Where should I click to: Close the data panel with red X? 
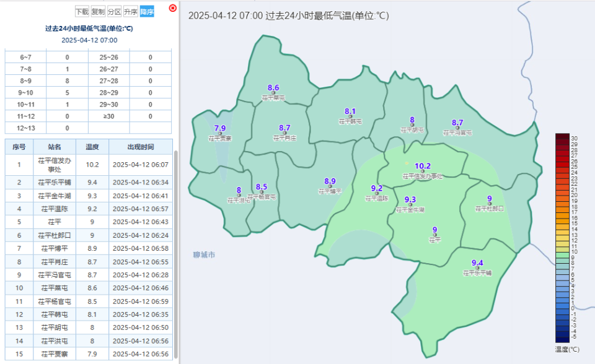(x=173, y=8)
